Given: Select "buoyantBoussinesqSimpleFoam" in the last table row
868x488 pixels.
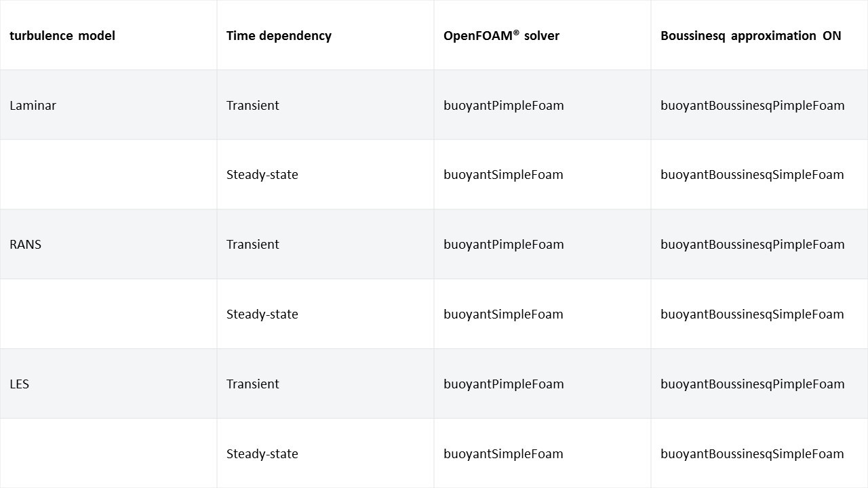Looking at the screenshot, I should [x=752, y=454].
